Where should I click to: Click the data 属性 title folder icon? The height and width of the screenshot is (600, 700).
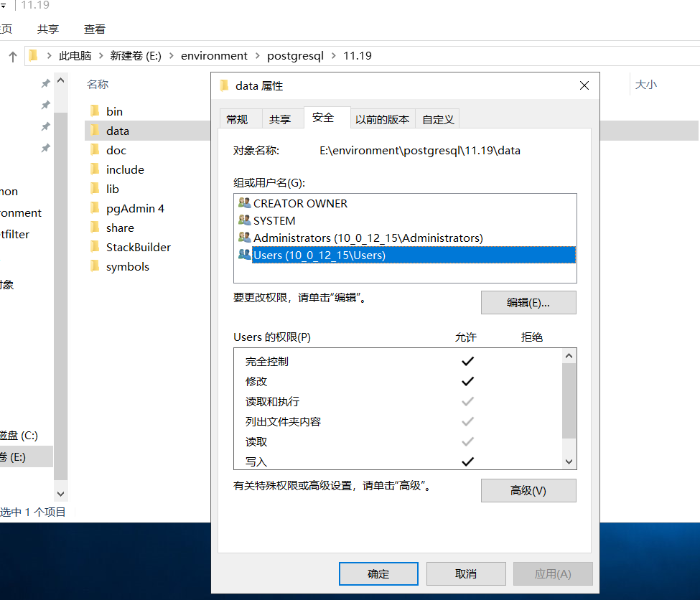(224, 85)
